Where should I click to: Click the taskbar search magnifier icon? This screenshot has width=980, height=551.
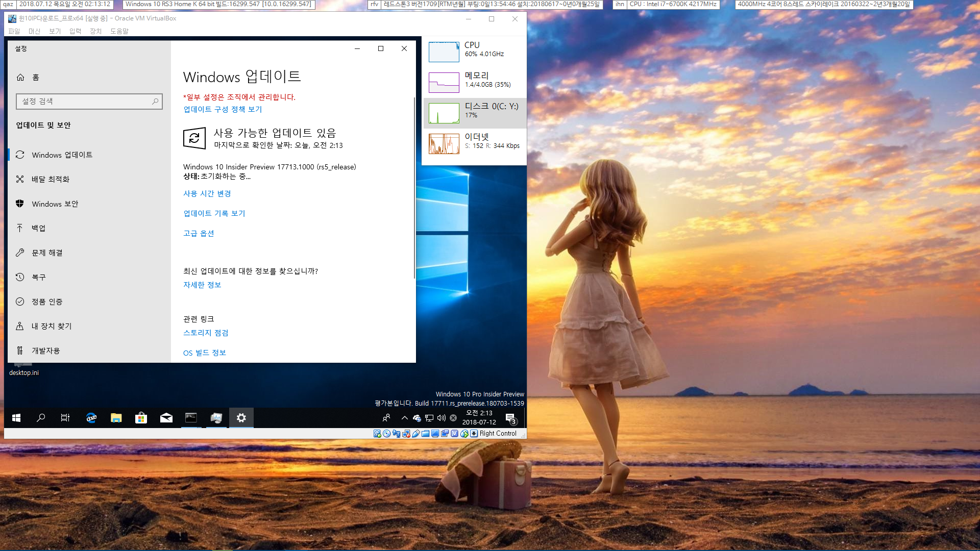tap(41, 418)
